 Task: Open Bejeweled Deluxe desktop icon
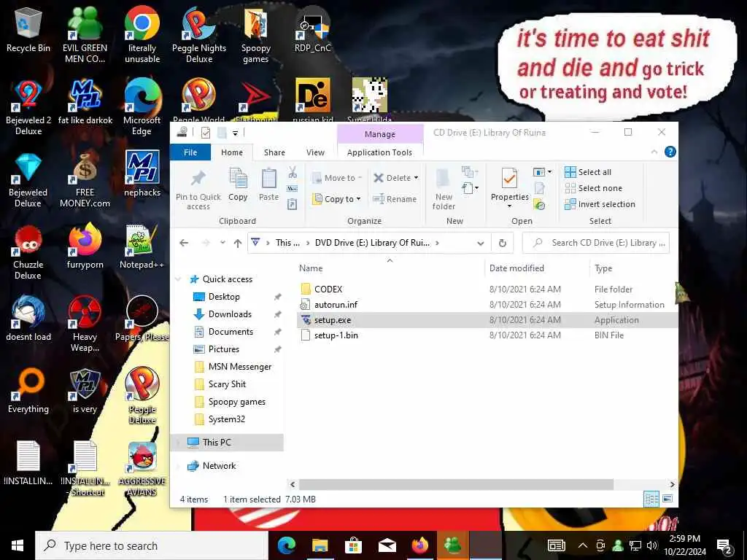[28, 179]
